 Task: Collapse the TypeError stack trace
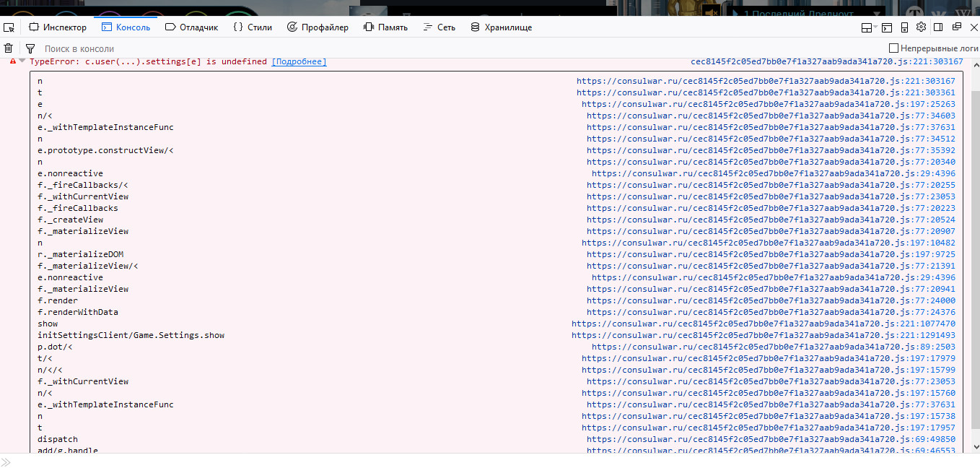[x=22, y=61]
